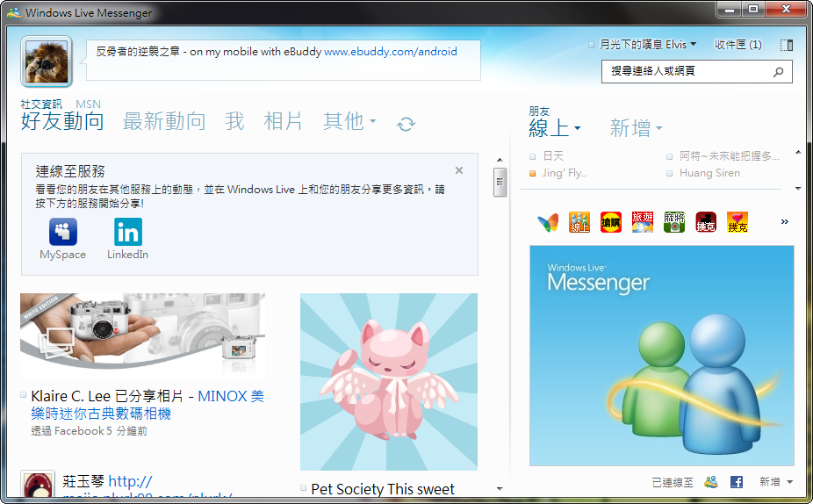
Task: Open the 新增 dropdown beside 線上
Action: click(x=659, y=128)
